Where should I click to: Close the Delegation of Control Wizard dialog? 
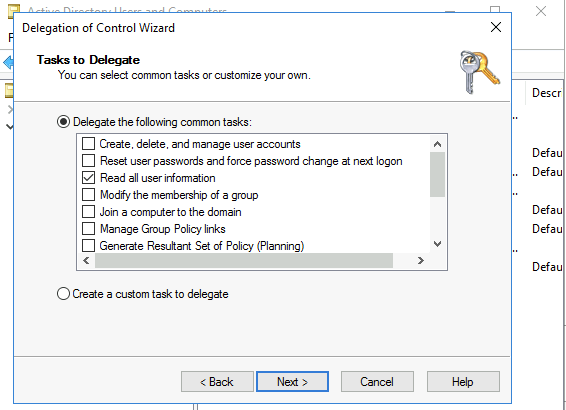pos(496,27)
